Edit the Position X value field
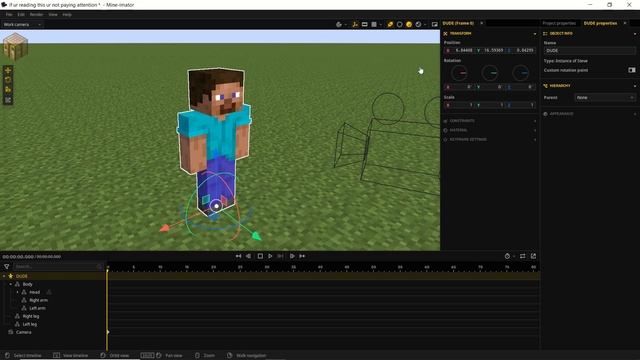This screenshot has height=360, width=640. click(x=459, y=50)
